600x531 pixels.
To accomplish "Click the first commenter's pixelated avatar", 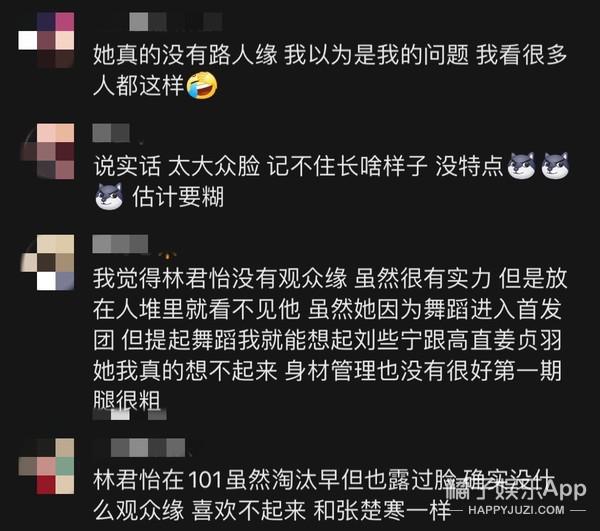I will 46,40.
